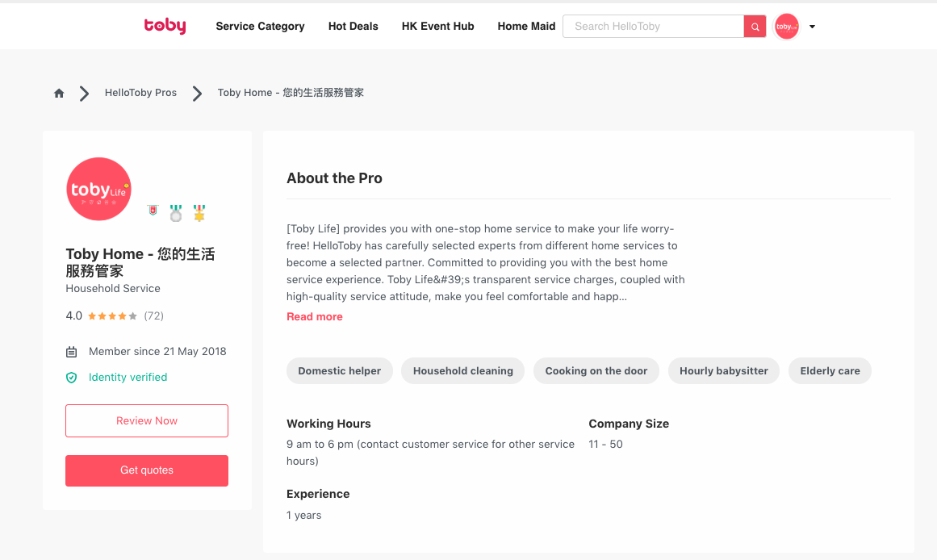Click the Working Hours heading
The image size is (937, 560).
pos(328,424)
